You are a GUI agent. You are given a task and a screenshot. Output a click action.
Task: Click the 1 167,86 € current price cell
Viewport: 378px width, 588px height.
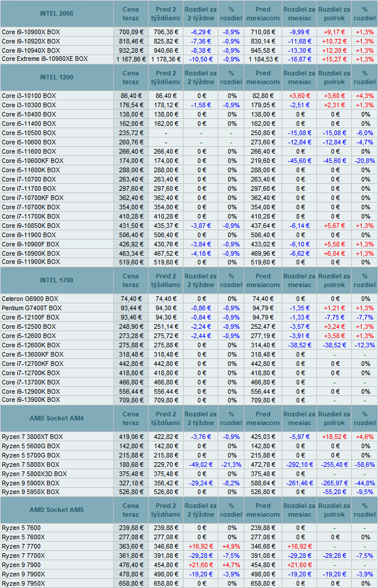pos(131,59)
